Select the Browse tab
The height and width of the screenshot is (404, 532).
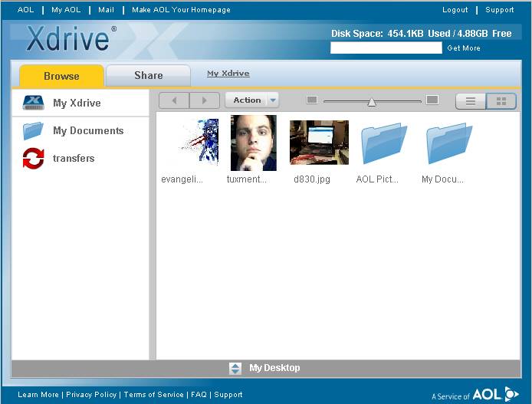[x=61, y=76]
